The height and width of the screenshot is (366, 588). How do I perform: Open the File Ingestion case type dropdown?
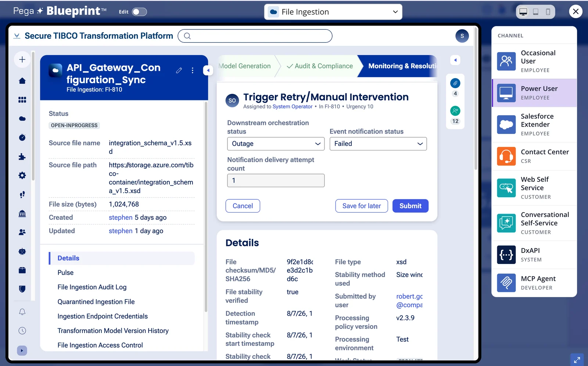click(x=333, y=12)
